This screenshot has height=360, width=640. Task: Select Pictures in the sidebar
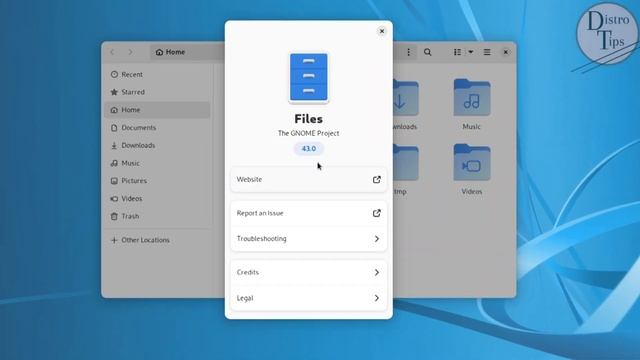(158, 180)
